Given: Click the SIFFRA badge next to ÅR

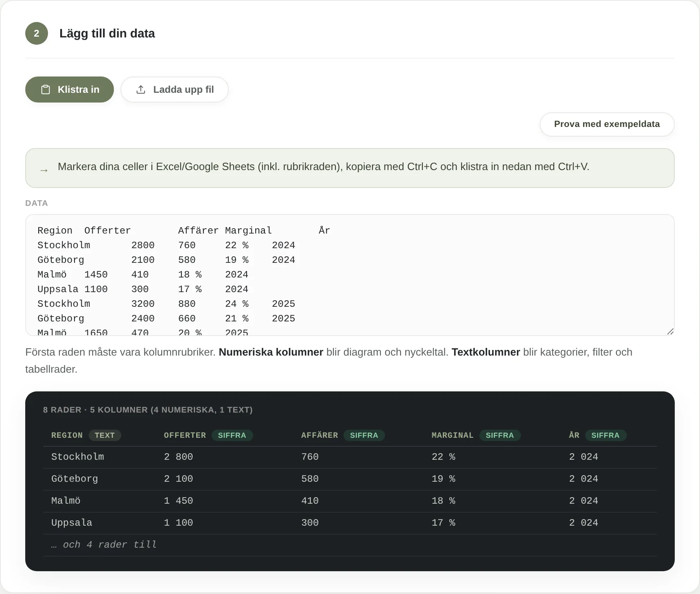Looking at the screenshot, I should [605, 435].
